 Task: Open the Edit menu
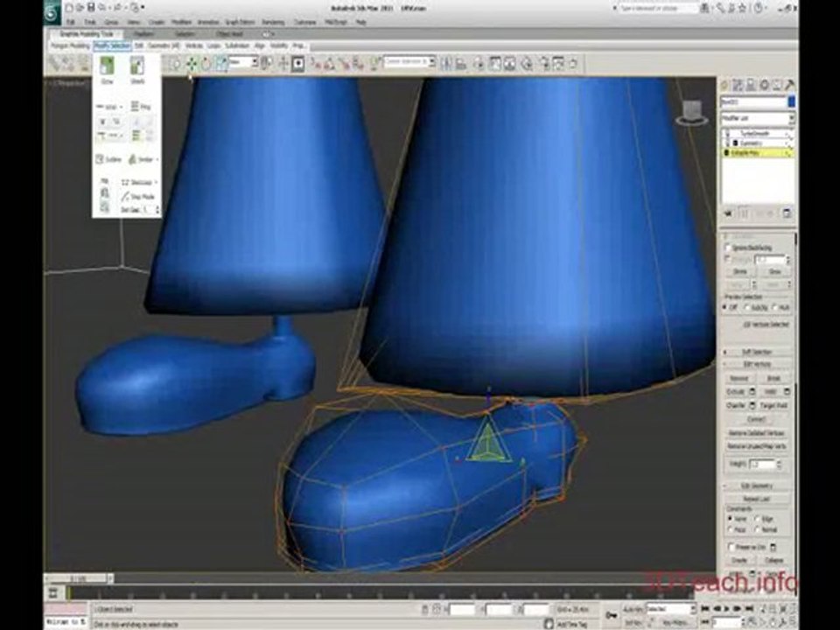71,23
